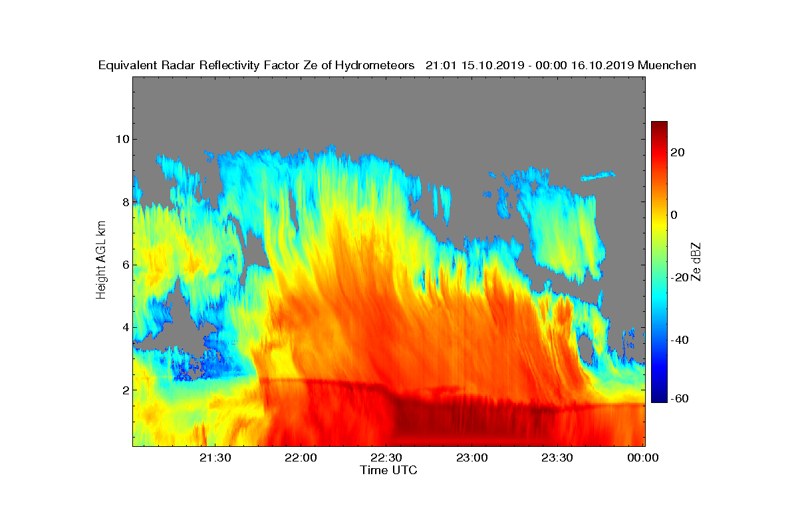Click the colorbar value 20
Image resolution: width=798 pixels, height=532 pixels.
pyautogui.click(x=678, y=152)
